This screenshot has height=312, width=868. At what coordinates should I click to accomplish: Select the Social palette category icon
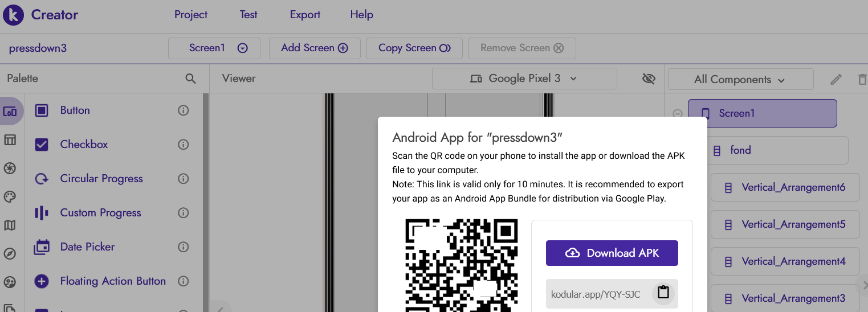click(10, 282)
